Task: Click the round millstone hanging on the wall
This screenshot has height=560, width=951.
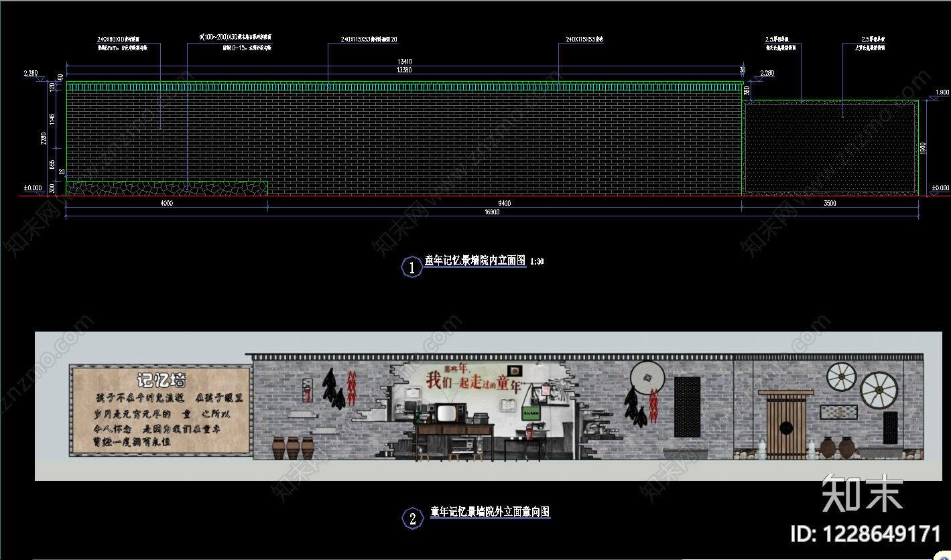Action: point(648,378)
